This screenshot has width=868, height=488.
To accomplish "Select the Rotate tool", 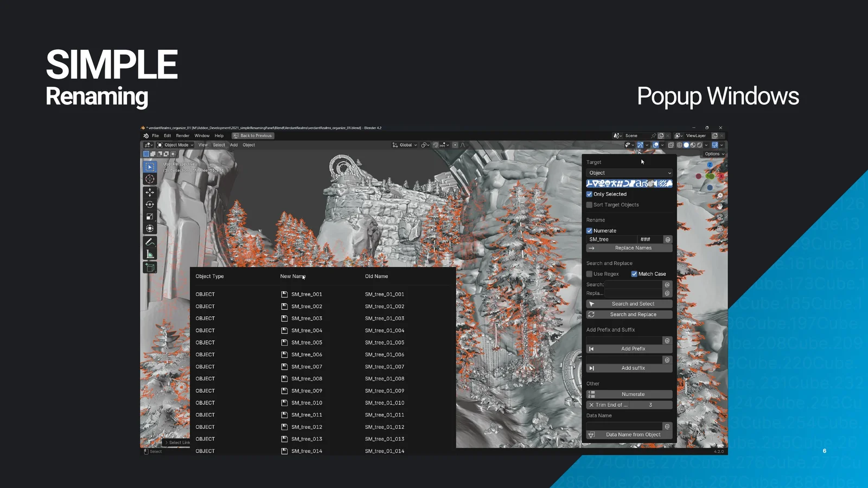I will pos(150,203).
